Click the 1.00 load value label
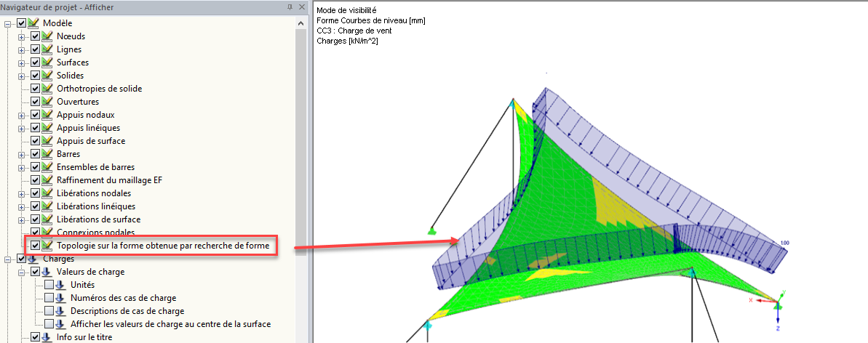Viewport: 868px width, 343px height. tap(784, 243)
